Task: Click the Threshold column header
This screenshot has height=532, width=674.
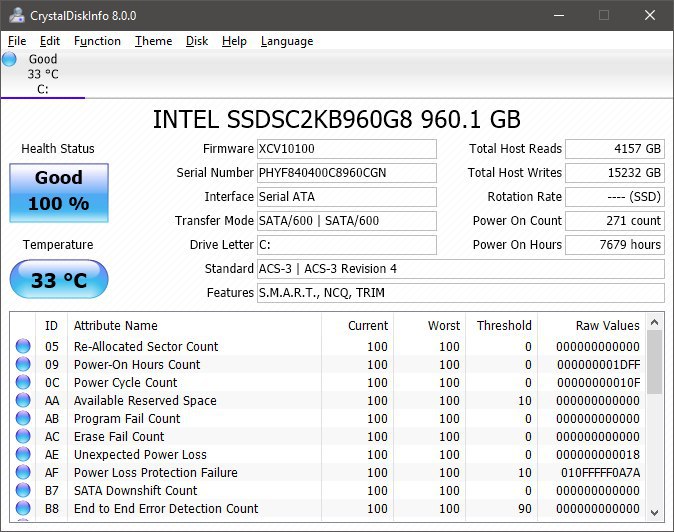Action: [504, 325]
